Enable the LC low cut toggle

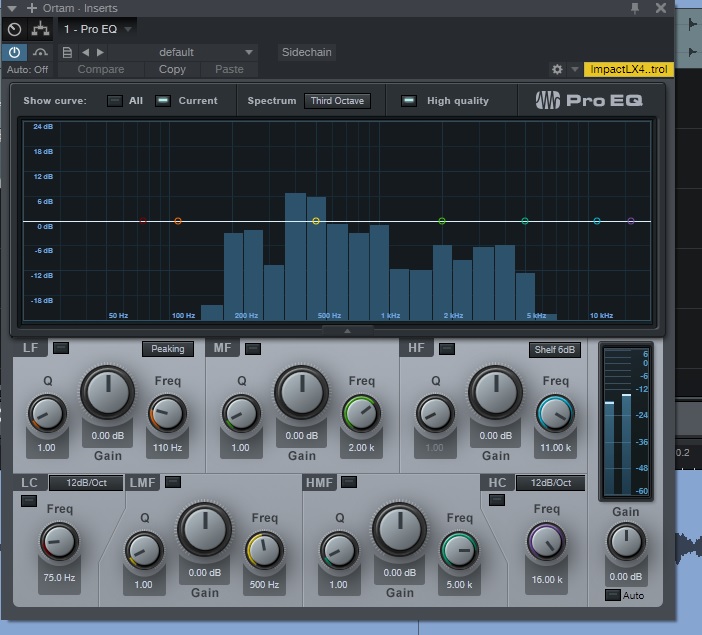(x=29, y=501)
